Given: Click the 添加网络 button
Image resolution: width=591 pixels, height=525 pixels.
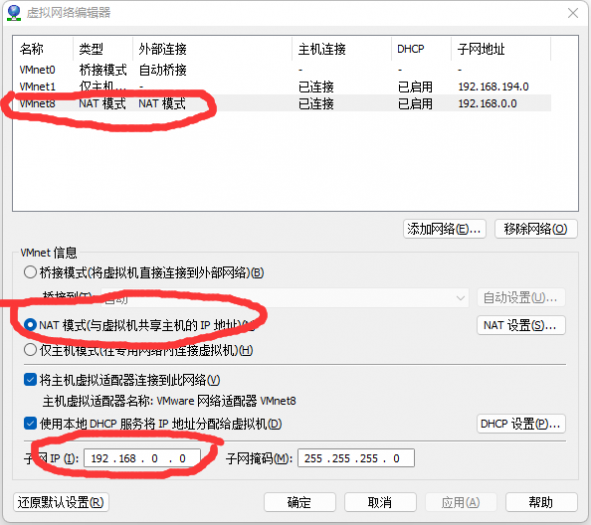Looking at the screenshot, I should [444, 229].
